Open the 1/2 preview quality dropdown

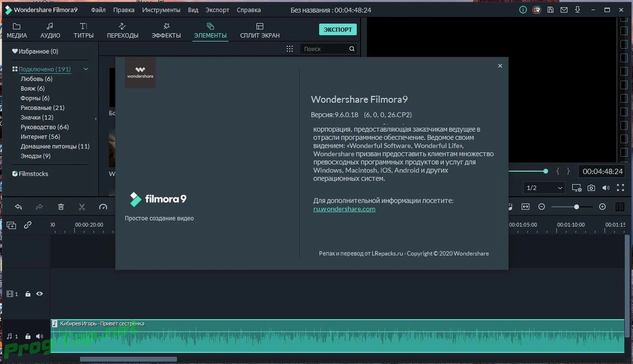point(545,188)
